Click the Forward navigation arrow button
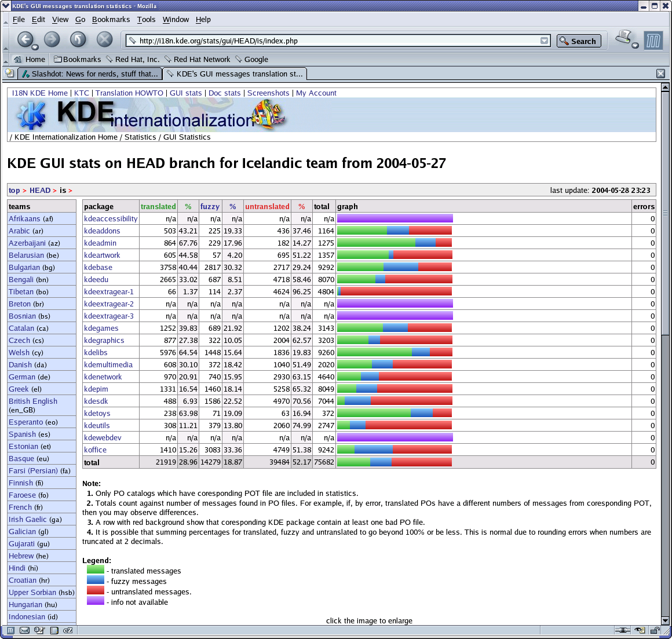The width and height of the screenshot is (672, 639). tap(52, 39)
